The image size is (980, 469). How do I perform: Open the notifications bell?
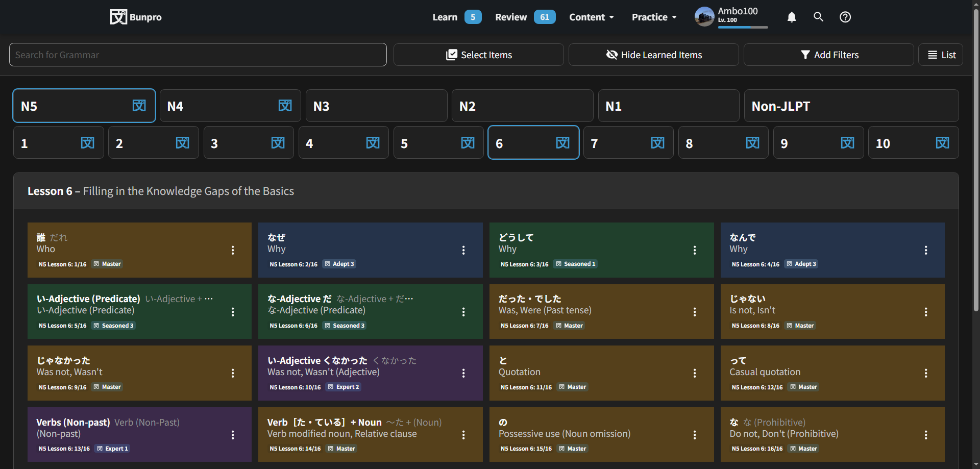[791, 17]
